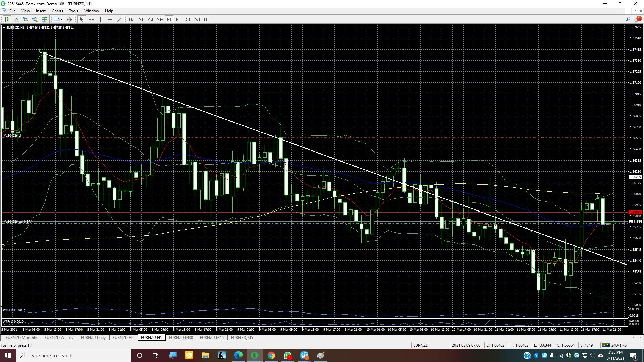Click the chart document icon beside File
The image size is (644, 362).
pos(4,11)
